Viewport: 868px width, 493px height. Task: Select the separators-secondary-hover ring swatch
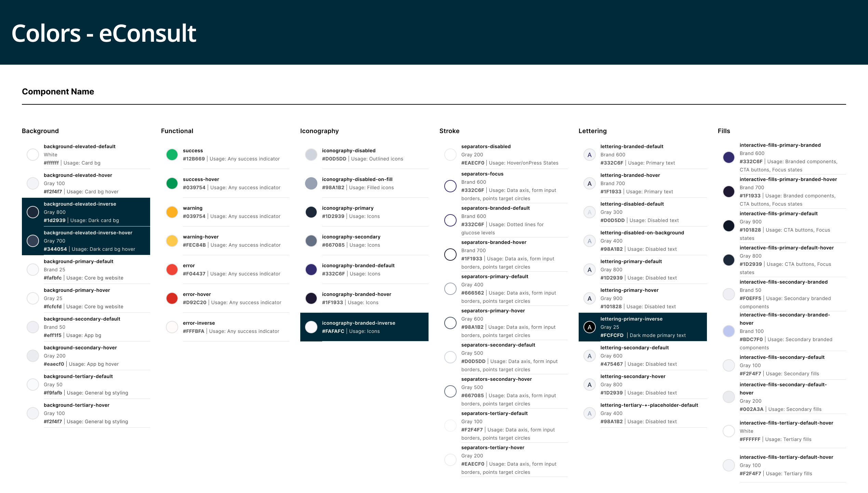click(450, 391)
